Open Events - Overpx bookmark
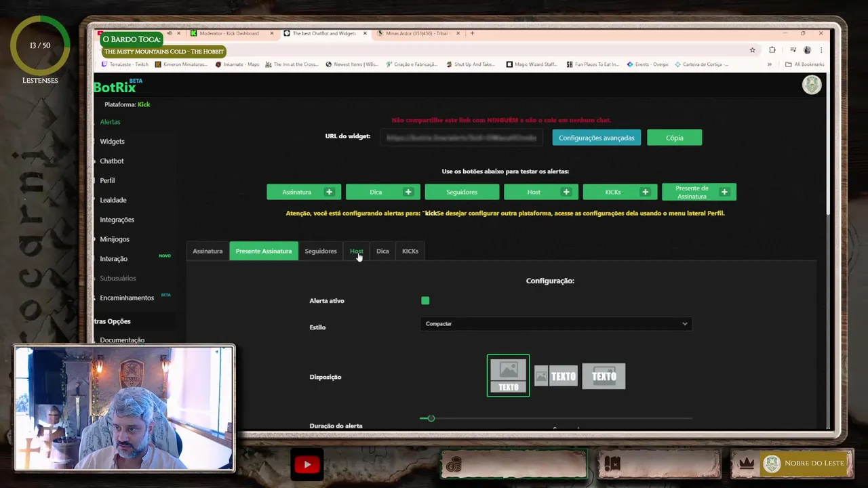This screenshot has width=868, height=488. [x=648, y=64]
